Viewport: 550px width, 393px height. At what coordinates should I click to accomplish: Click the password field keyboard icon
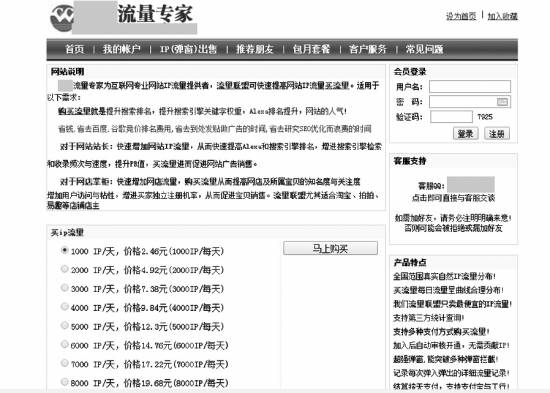[x=502, y=102]
